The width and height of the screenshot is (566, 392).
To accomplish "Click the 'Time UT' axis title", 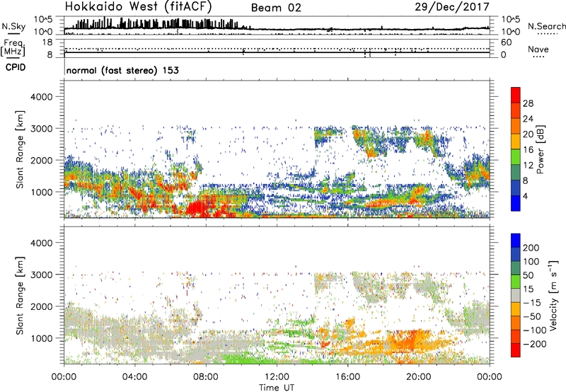I will pos(277,387).
